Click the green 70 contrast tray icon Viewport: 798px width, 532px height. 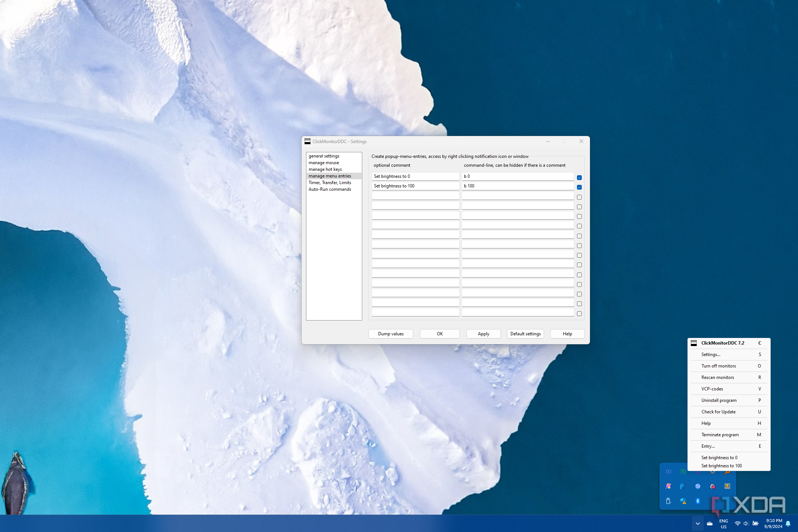[x=683, y=472]
